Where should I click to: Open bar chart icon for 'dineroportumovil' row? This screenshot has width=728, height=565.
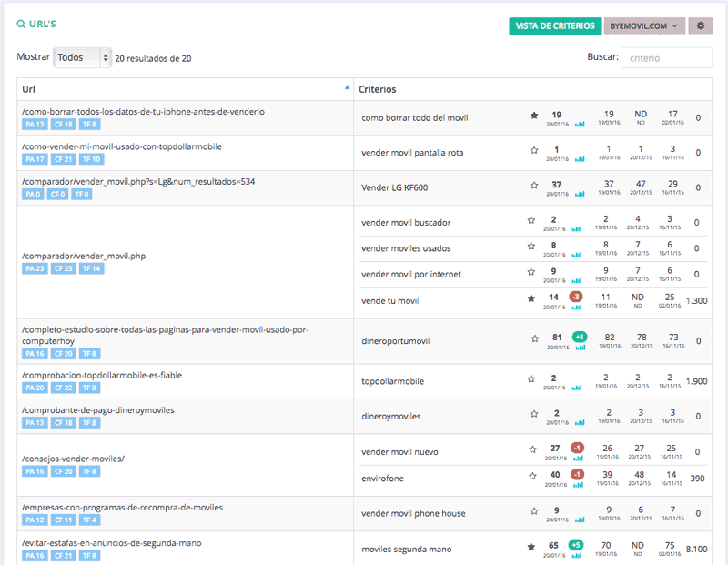click(580, 347)
